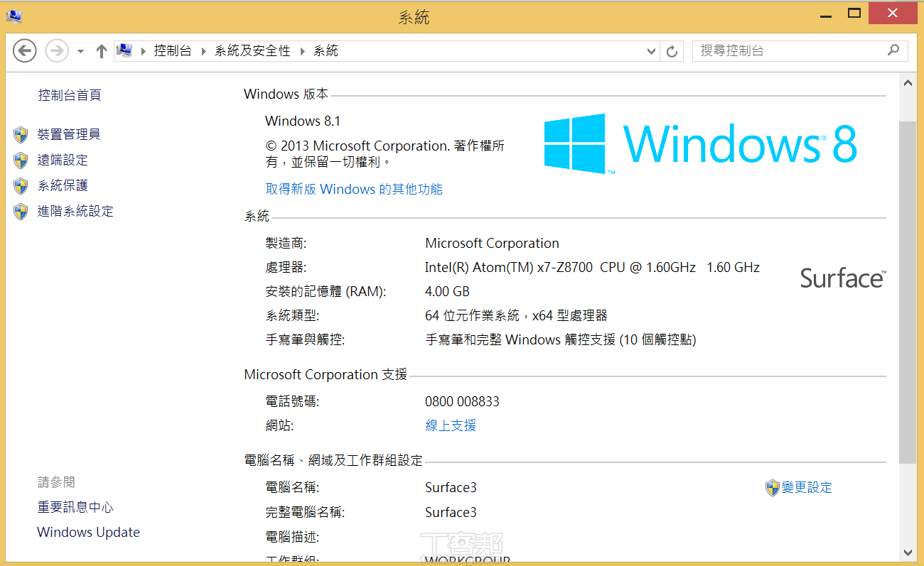Open the 控制台 breadcrumb
Screen dimensions: 924x566
pyautogui.click(x=173, y=50)
